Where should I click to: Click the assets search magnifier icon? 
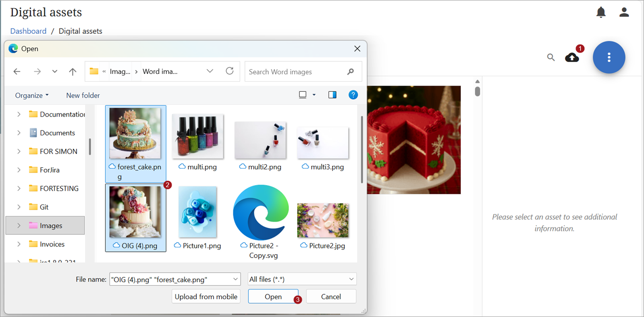tap(551, 58)
